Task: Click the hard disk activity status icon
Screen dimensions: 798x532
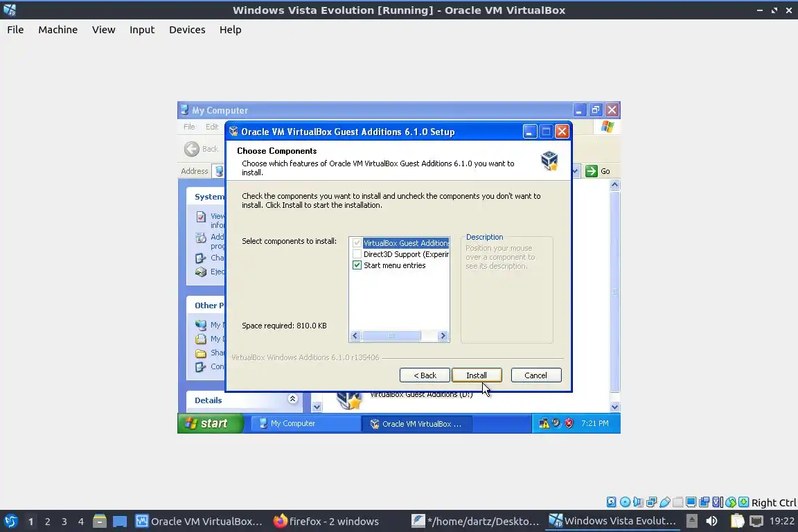Action: click(611, 502)
